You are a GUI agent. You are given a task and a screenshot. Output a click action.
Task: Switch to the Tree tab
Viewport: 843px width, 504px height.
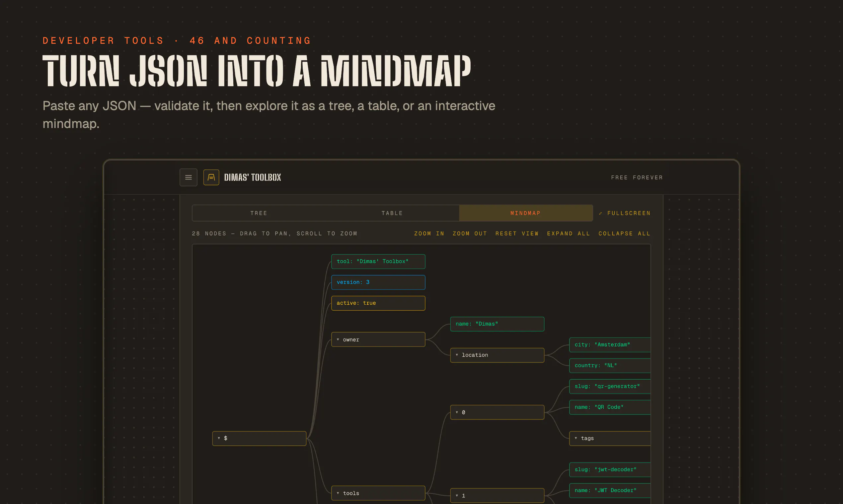click(x=259, y=213)
